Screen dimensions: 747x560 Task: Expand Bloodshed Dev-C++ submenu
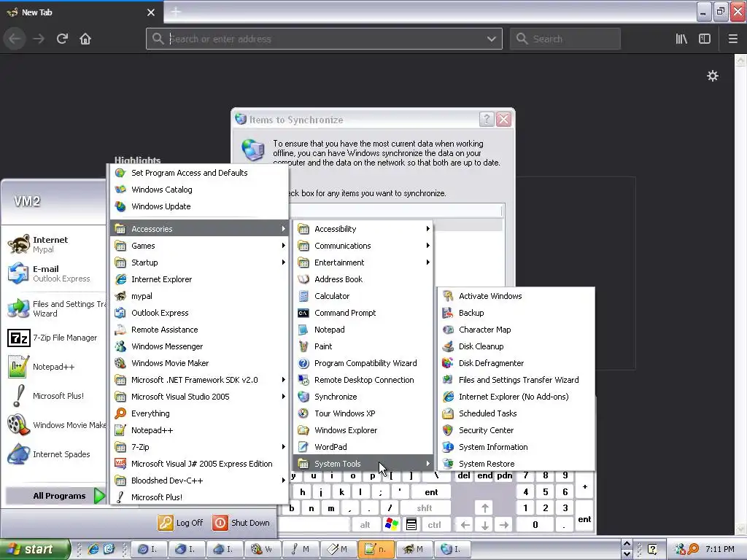(199, 480)
